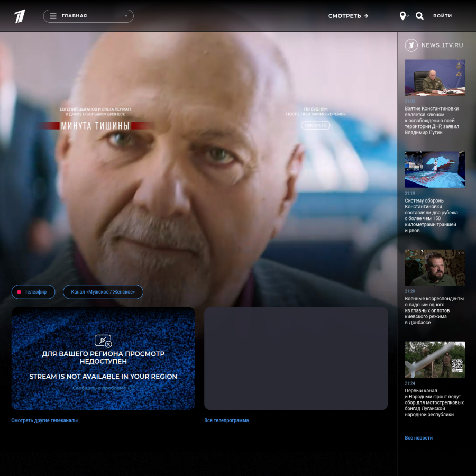Open Смотреть другие телеканалы link
The image size is (476, 476).
pyautogui.click(x=44, y=420)
